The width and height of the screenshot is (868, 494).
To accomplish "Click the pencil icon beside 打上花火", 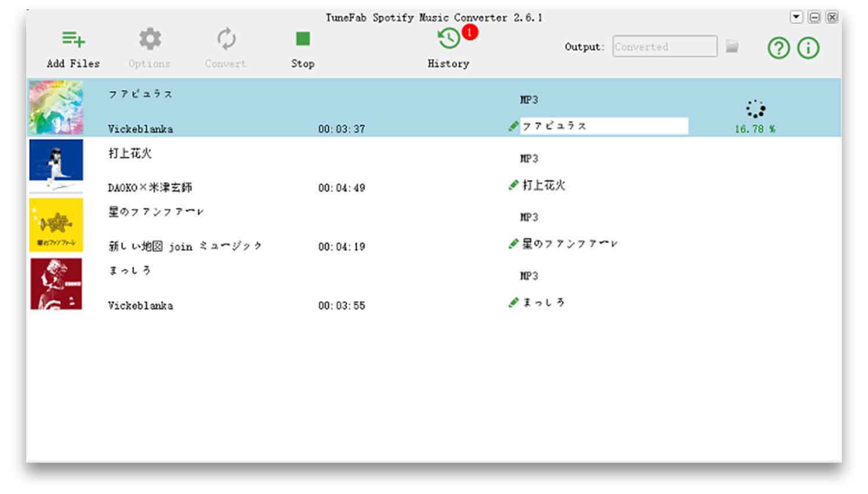I will [x=513, y=185].
